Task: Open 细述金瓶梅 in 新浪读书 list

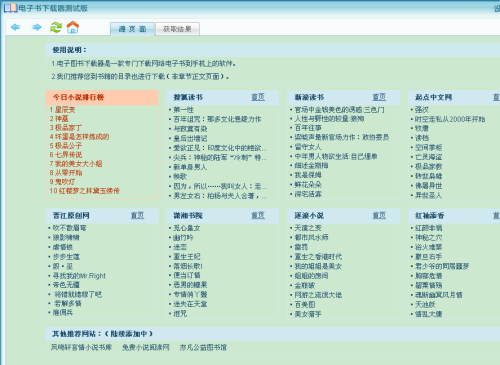Action: pyautogui.click(x=311, y=165)
